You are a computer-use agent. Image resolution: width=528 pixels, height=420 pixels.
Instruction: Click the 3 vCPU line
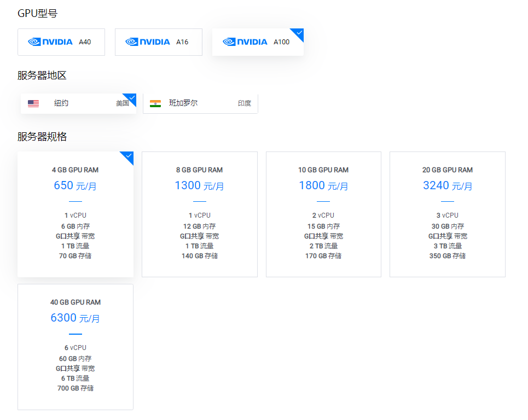click(448, 215)
